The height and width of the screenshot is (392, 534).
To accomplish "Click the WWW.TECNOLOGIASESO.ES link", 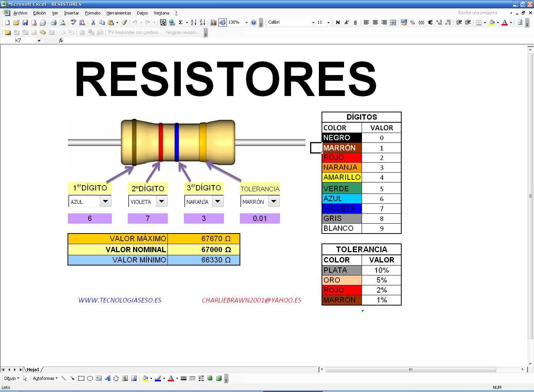I will [120, 300].
